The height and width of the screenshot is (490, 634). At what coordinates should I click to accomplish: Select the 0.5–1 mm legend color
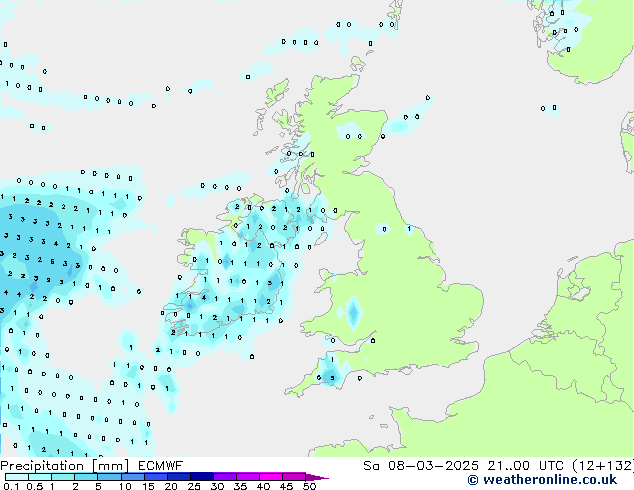click(x=40, y=477)
